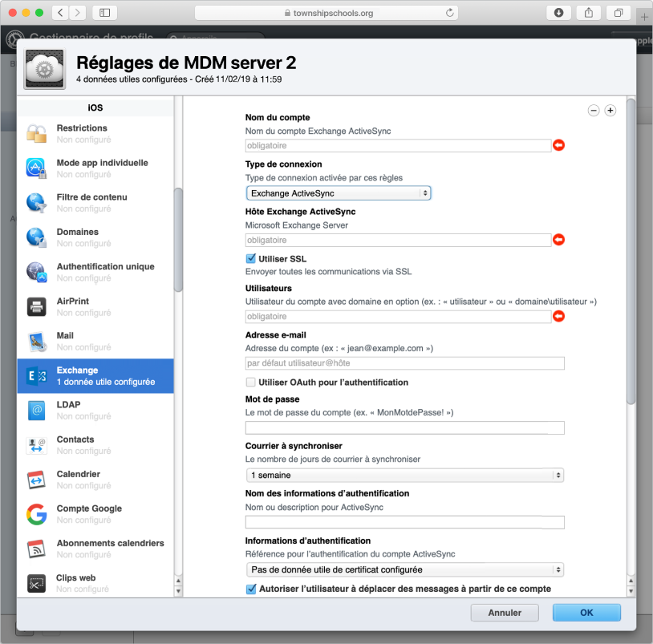Open the Safari share button
653x644 pixels.
589,13
